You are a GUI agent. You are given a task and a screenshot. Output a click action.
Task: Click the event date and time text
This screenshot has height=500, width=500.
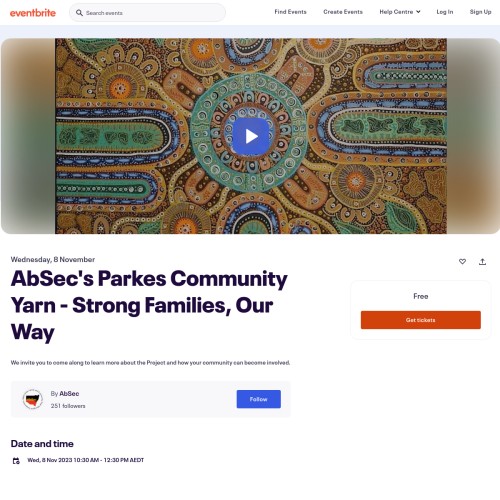tap(85, 460)
